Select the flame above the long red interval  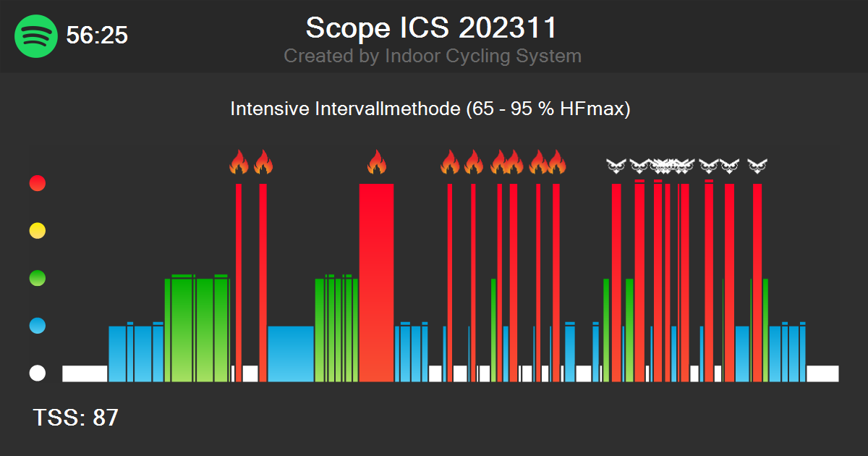coord(378,163)
